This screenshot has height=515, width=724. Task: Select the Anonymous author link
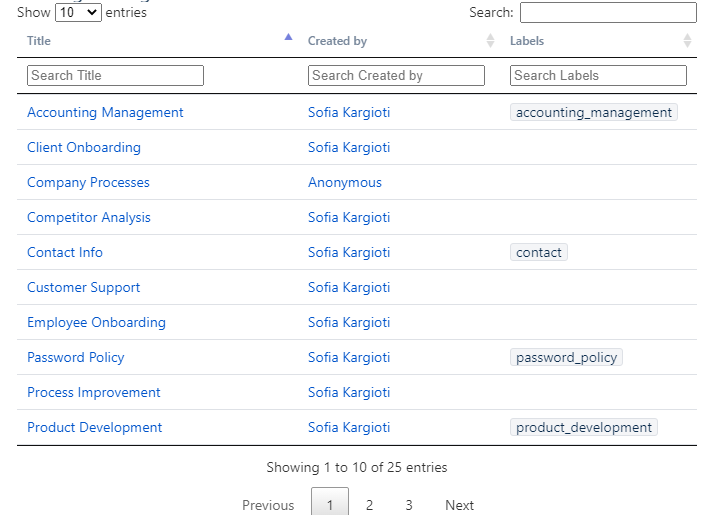345,183
